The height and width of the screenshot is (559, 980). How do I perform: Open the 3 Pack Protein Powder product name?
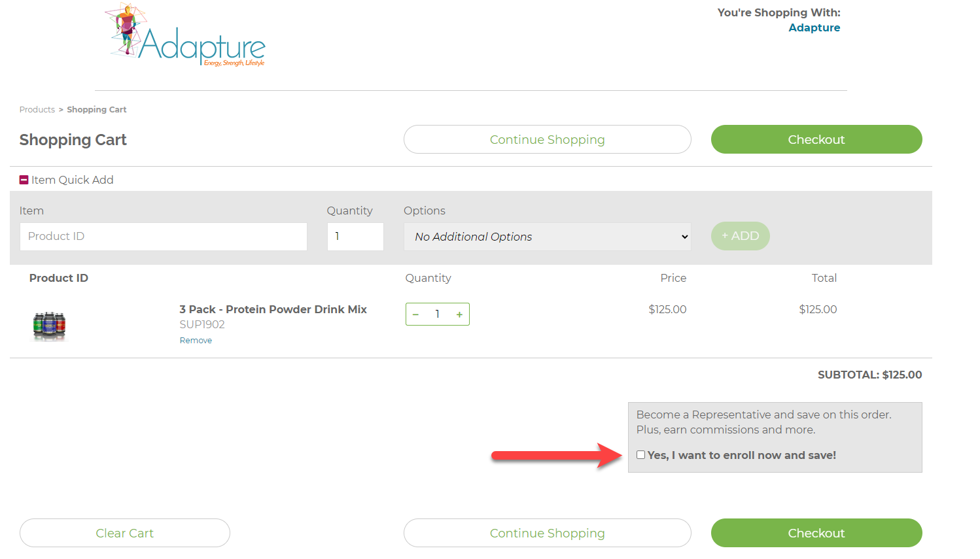(273, 309)
